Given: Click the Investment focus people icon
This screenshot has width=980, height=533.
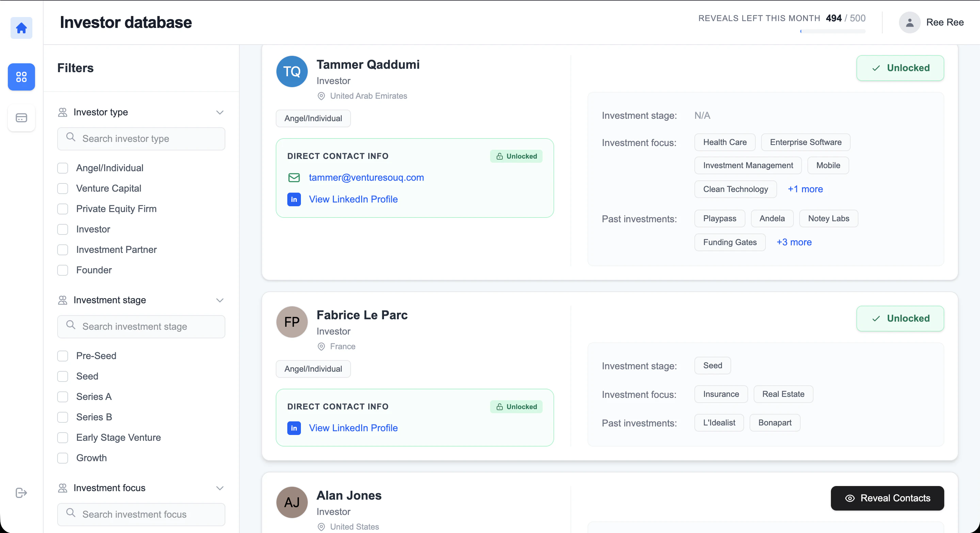Looking at the screenshot, I should (x=62, y=488).
